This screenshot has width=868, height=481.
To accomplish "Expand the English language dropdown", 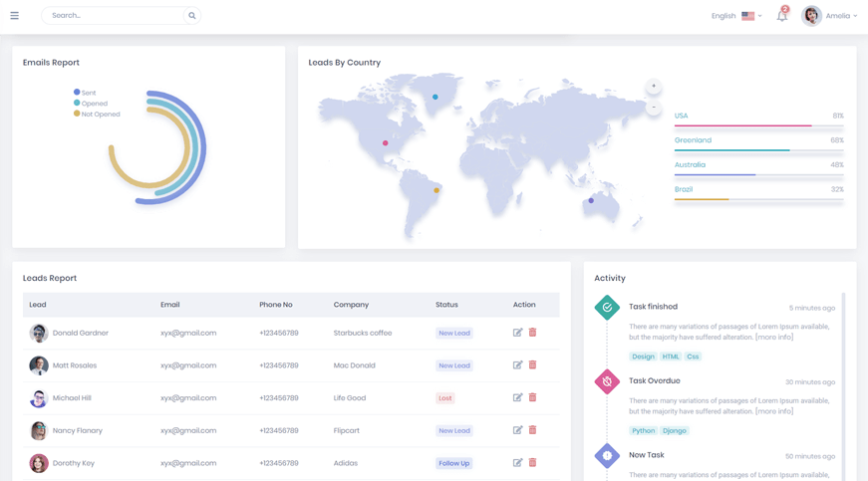I will tap(735, 16).
